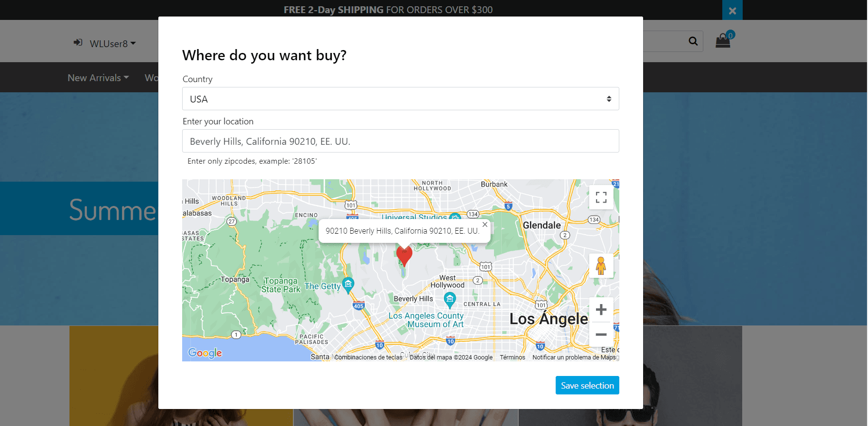Click the login icon beside WLUser8
The image size is (868, 426).
point(78,43)
